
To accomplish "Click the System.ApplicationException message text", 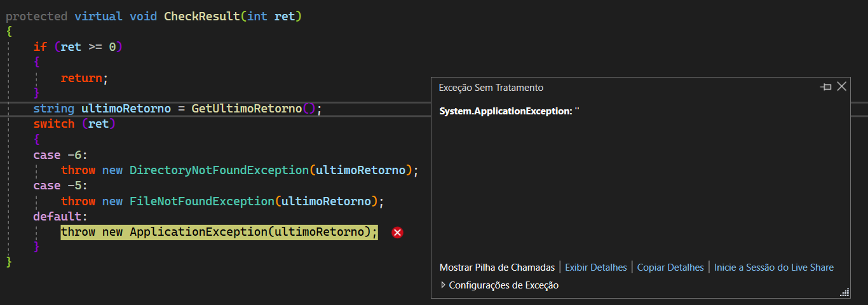I will tap(509, 111).
